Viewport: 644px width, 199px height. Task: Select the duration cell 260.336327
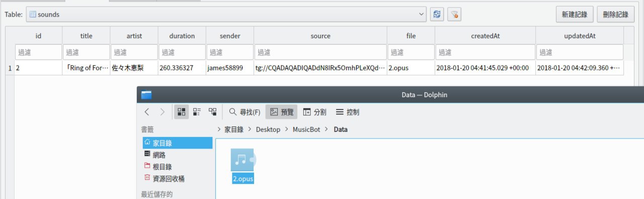point(182,68)
